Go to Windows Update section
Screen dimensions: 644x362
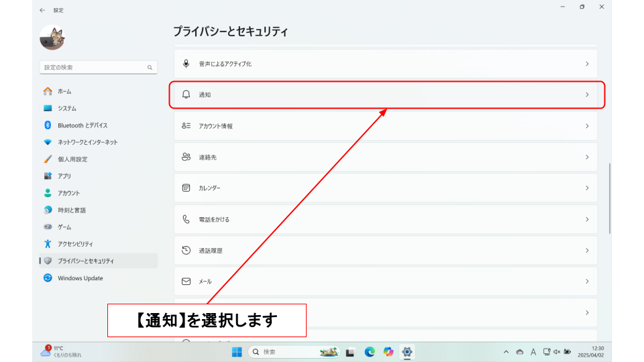[x=80, y=278]
